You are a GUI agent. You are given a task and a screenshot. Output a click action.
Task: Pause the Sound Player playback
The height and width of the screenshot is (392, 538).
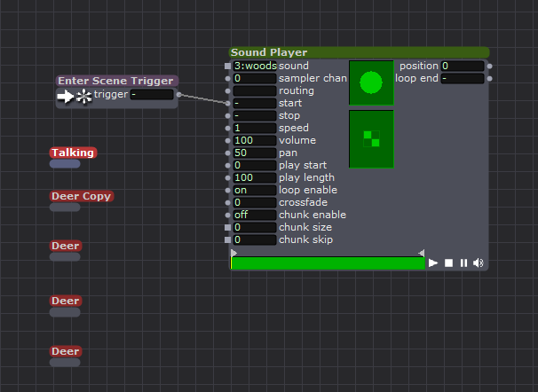(463, 263)
